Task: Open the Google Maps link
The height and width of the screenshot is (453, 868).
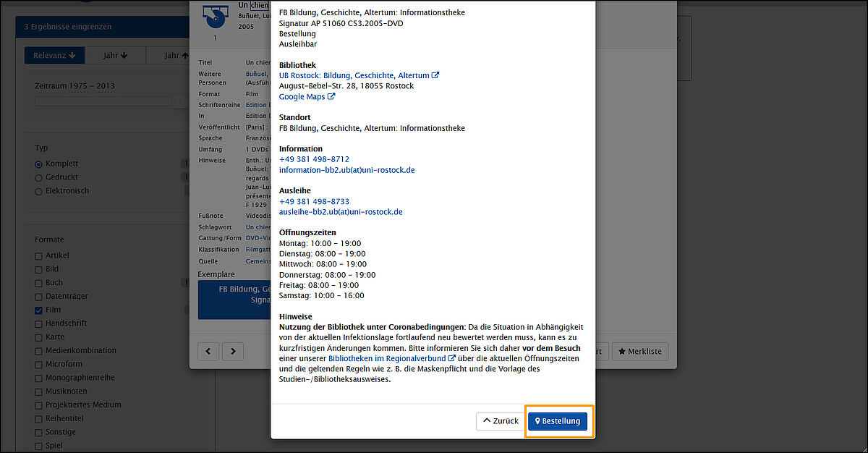Action: tap(302, 96)
